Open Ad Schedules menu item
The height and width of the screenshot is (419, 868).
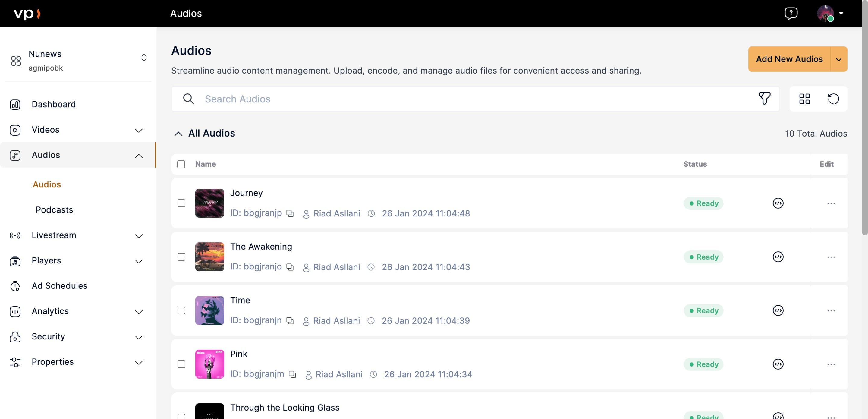tap(60, 286)
